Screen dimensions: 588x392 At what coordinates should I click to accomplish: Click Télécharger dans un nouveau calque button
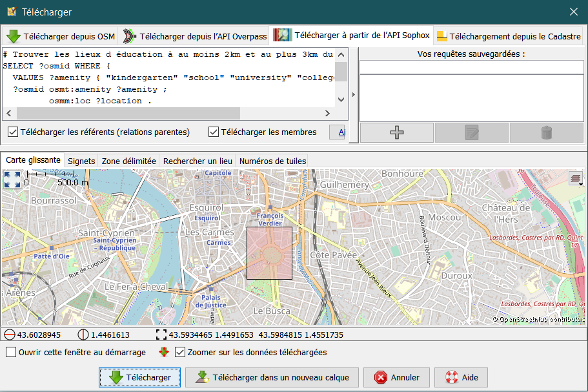click(272, 377)
